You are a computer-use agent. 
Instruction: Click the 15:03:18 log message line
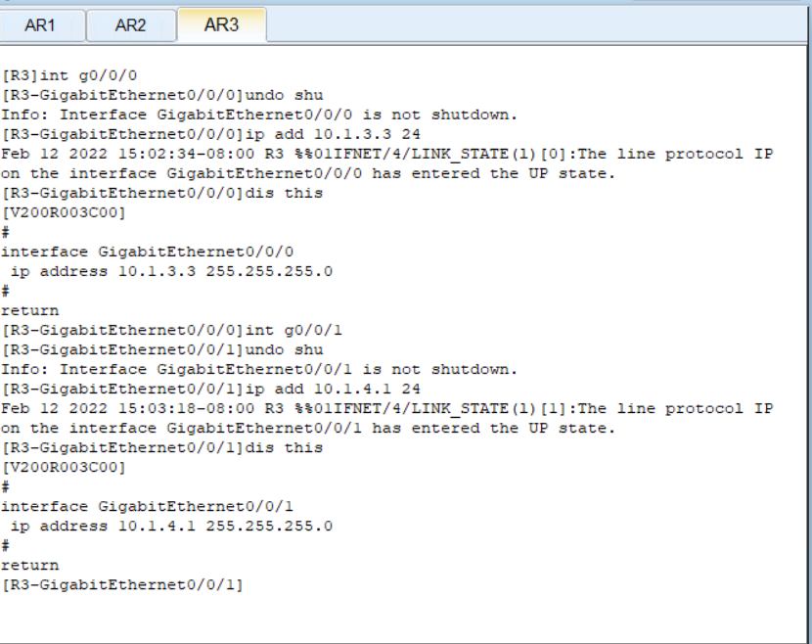[386, 408]
